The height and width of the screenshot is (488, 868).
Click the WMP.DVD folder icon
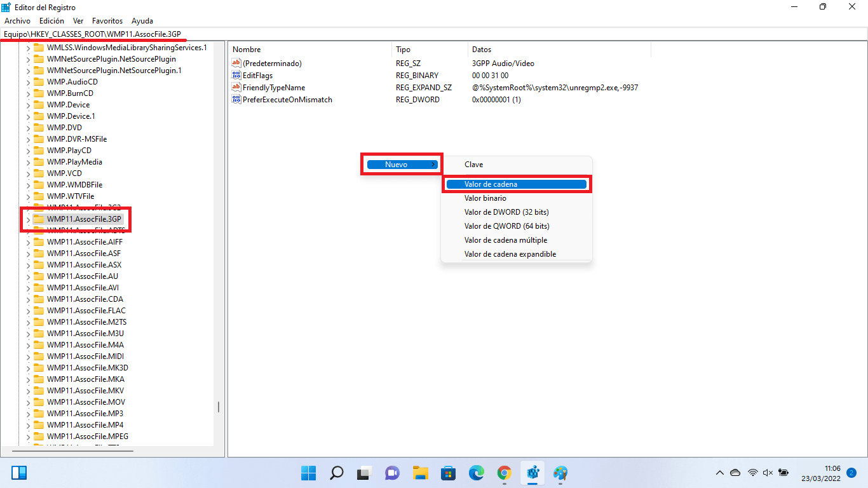tap(39, 128)
